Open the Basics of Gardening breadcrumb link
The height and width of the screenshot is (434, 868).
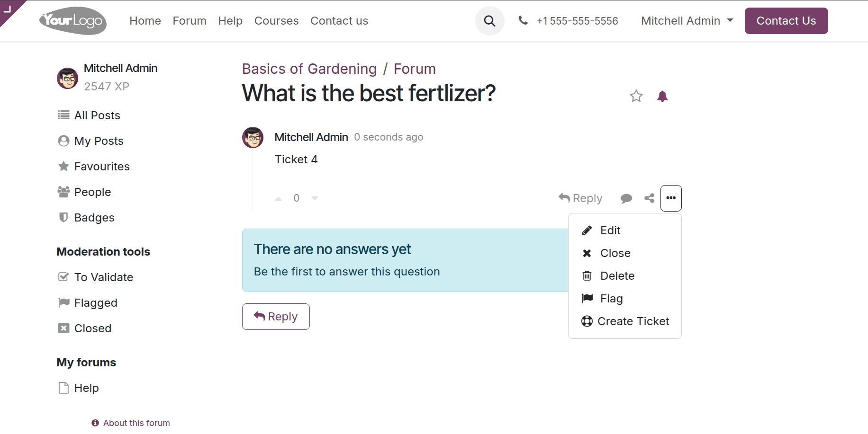(309, 69)
